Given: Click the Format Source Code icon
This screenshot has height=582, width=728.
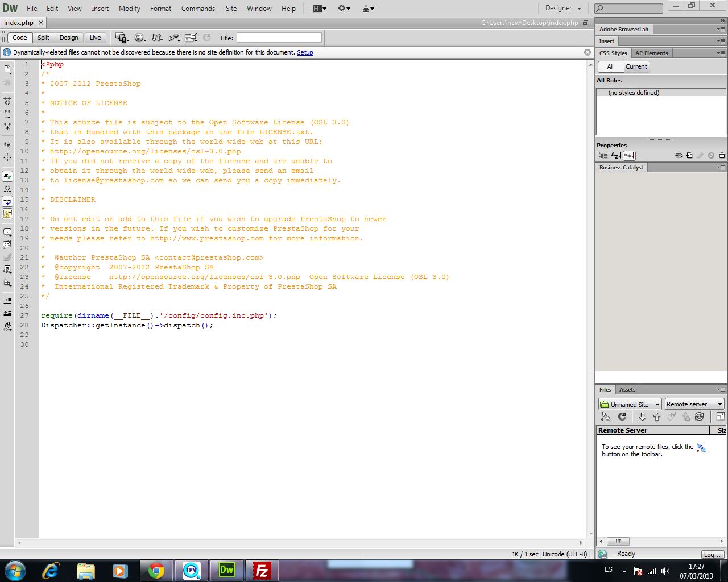Looking at the screenshot, I should (7, 327).
